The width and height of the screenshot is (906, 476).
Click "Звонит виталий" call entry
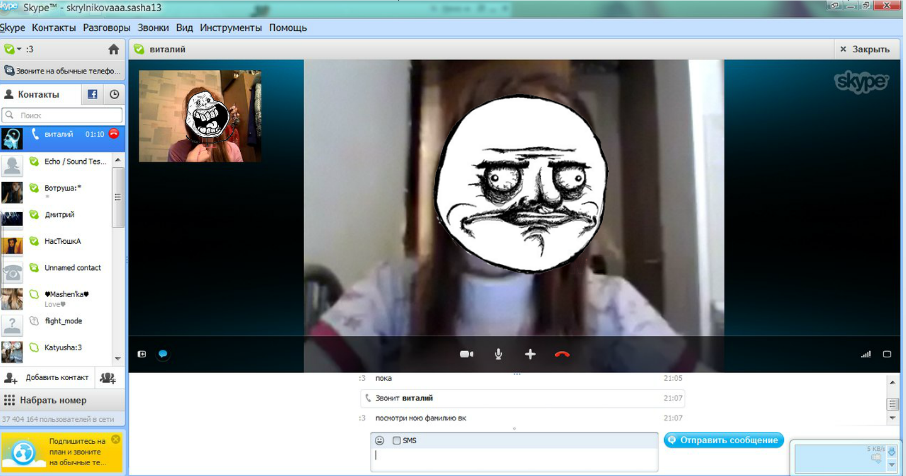tap(522, 398)
